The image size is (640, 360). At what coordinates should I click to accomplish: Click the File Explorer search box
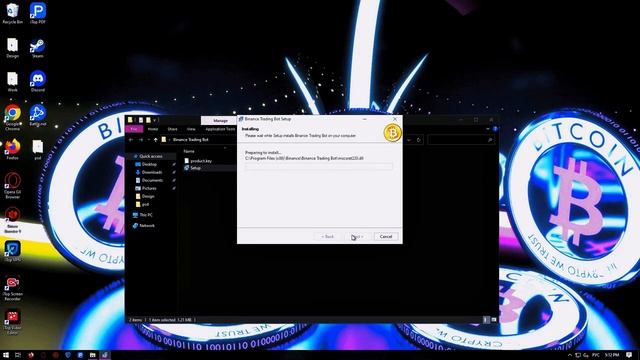click(x=460, y=140)
